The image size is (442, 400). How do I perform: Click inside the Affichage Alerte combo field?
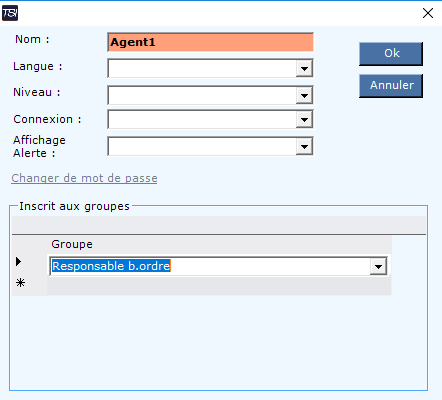(202, 147)
